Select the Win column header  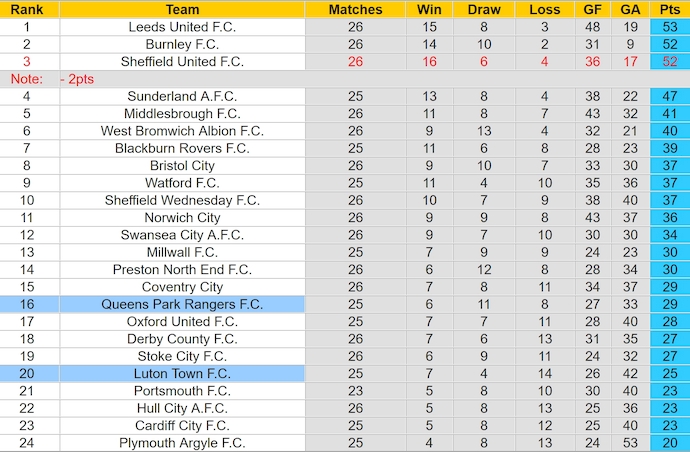coord(429,10)
